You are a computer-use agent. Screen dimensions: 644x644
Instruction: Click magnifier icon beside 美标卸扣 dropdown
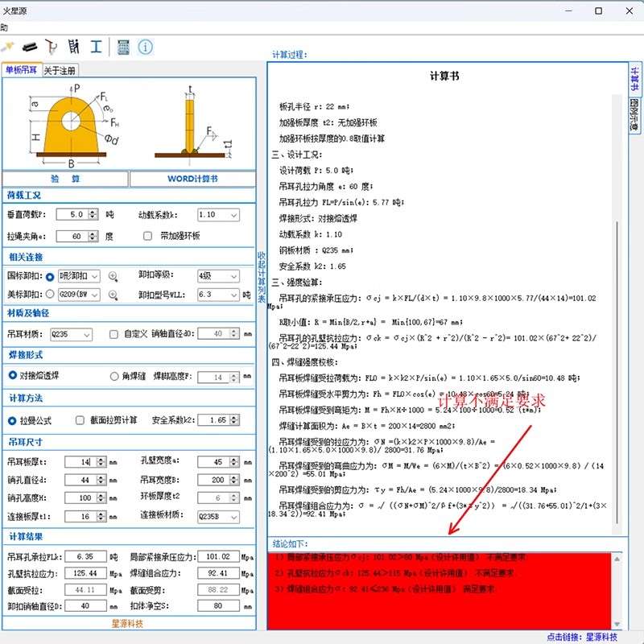click(x=113, y=295)
